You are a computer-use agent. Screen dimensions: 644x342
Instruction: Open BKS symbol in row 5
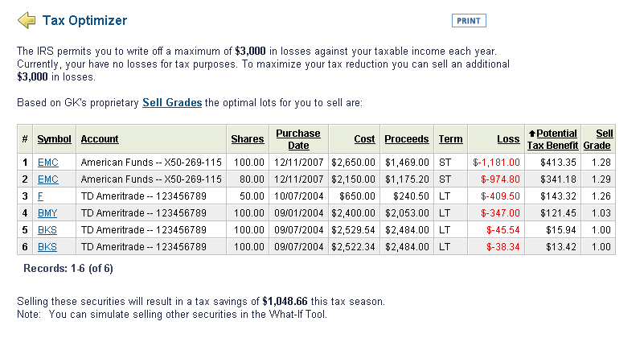coord(47,230)
